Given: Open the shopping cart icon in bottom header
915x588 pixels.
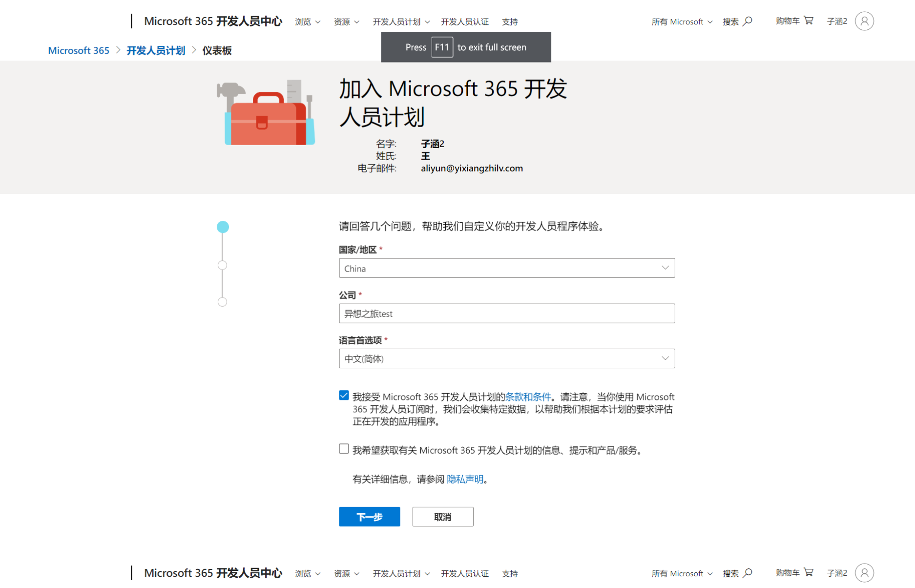Looking at the screenshot, I should (809, 572).
